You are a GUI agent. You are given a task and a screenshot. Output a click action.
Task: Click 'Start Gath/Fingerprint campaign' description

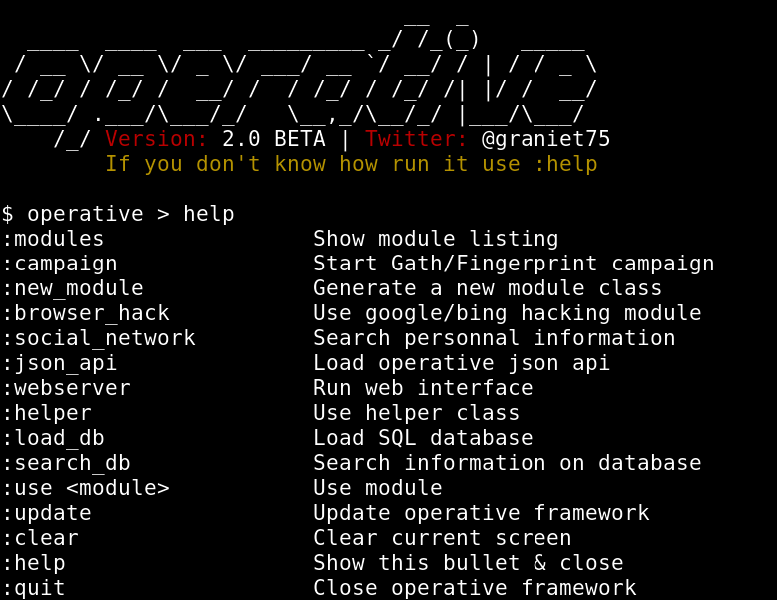513,264
